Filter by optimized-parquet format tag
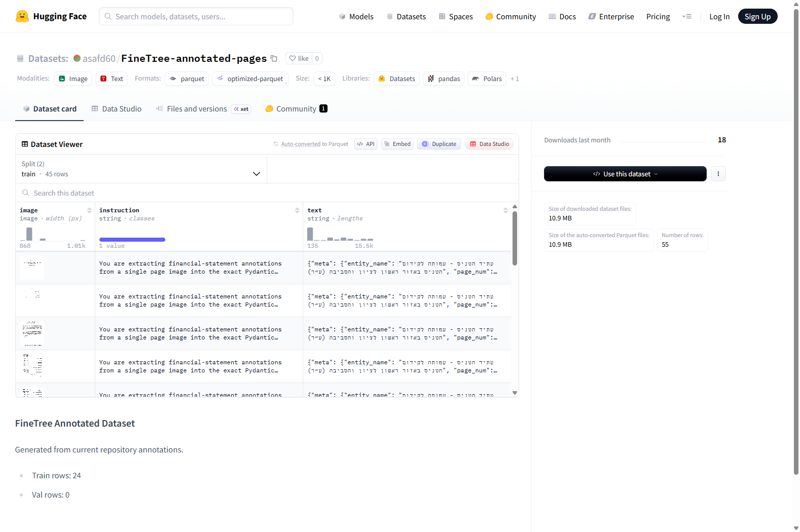Screen dimensions: 800x532 click(250, 79)
